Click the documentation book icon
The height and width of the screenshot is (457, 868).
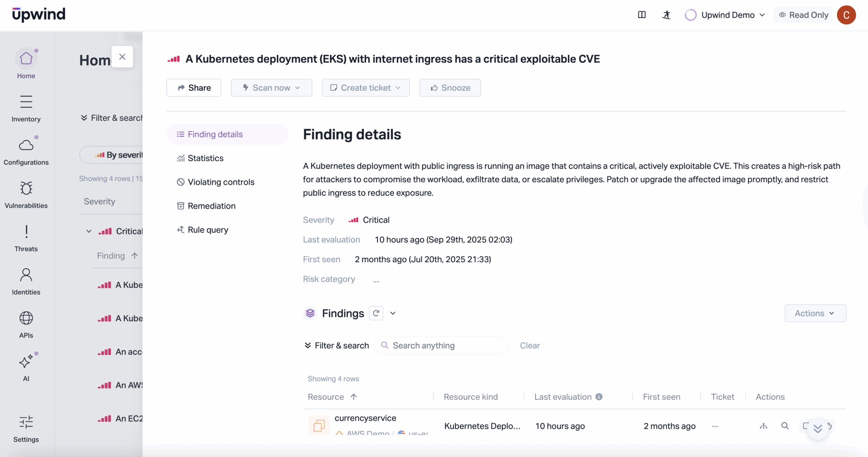[x=642, y=15]
